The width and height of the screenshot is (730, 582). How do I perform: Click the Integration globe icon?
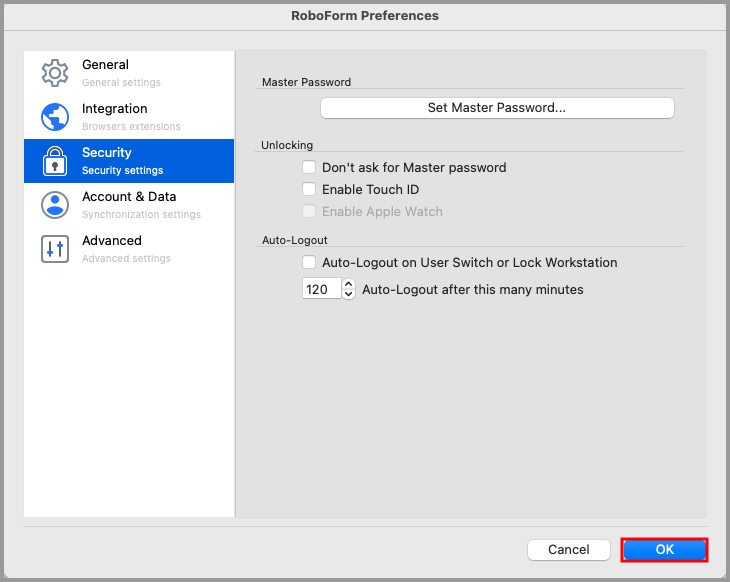pos(55,117)
